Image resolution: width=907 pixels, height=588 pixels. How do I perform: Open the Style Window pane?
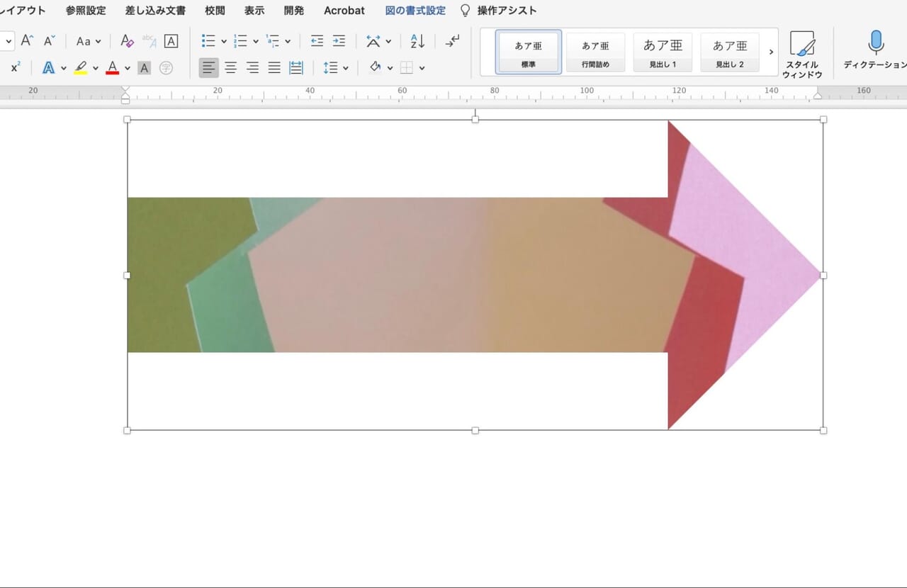[x=802, y=53]
